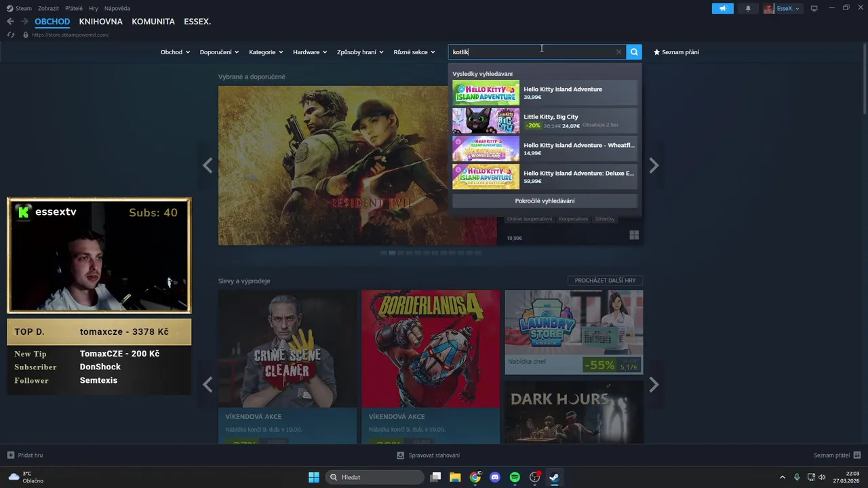Open the Borderlands 4 offer

tap(431, 367)
